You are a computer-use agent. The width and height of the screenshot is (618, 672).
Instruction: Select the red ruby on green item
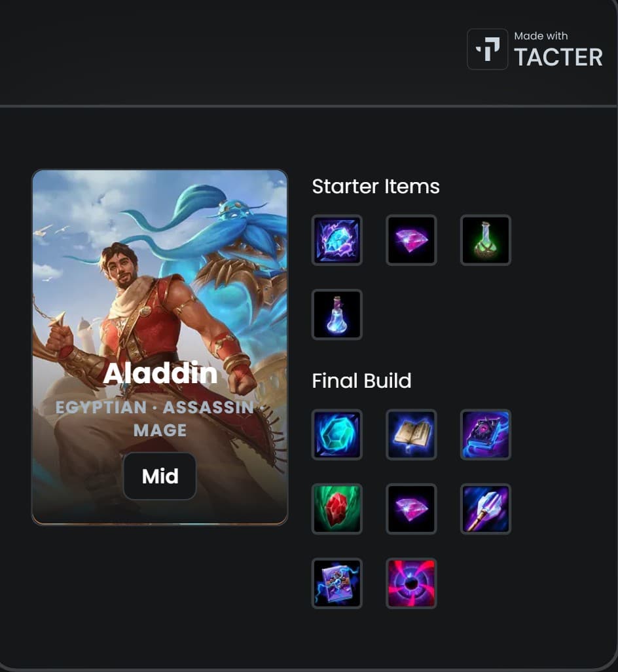pos(336,509)
